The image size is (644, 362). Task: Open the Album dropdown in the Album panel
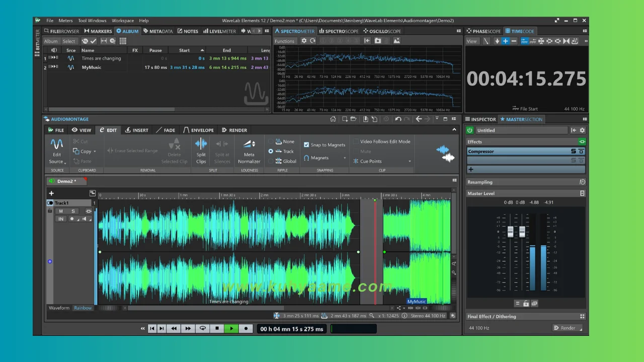point(51,41)
